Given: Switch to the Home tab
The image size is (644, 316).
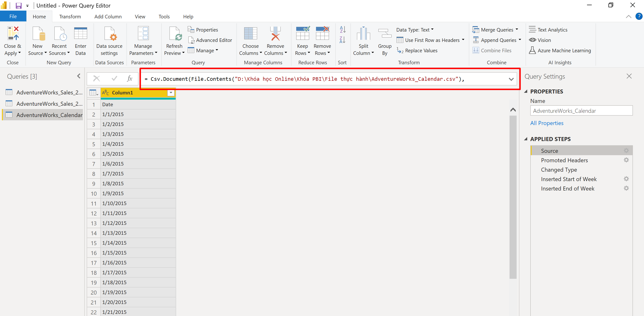Looking at the screenshot, I should point(39,16).
